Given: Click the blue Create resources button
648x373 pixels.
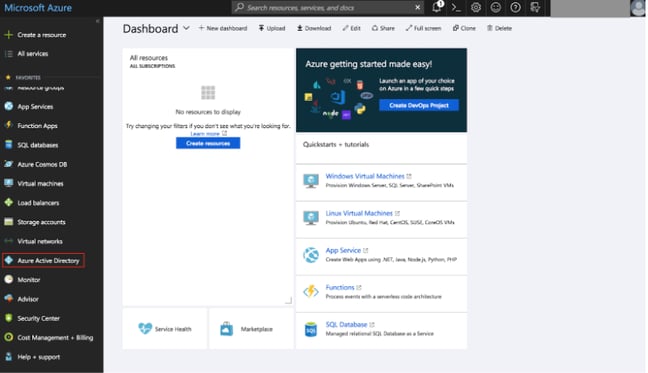Looking at the screenshot, I should tap(208, 143).
